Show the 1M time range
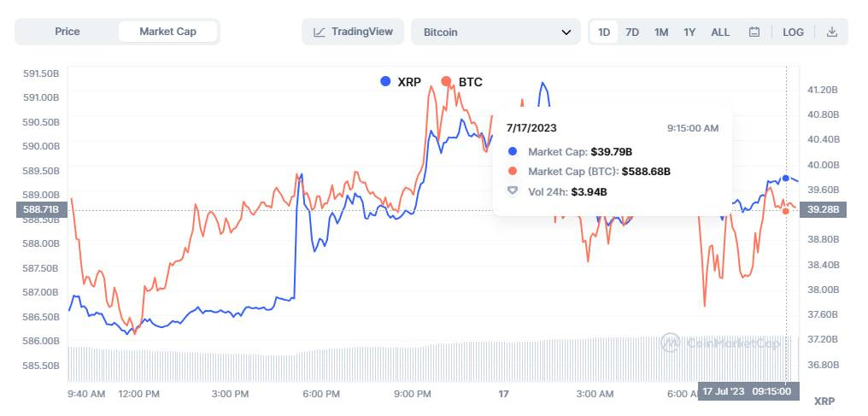The height and width of the screenshot is (416, 868). coord(661,32)
